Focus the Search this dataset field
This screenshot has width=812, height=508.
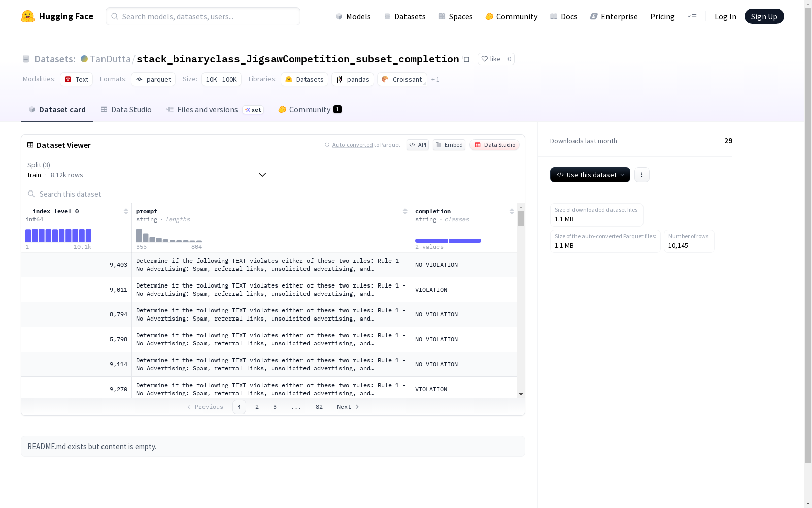(x=273, y=194)
